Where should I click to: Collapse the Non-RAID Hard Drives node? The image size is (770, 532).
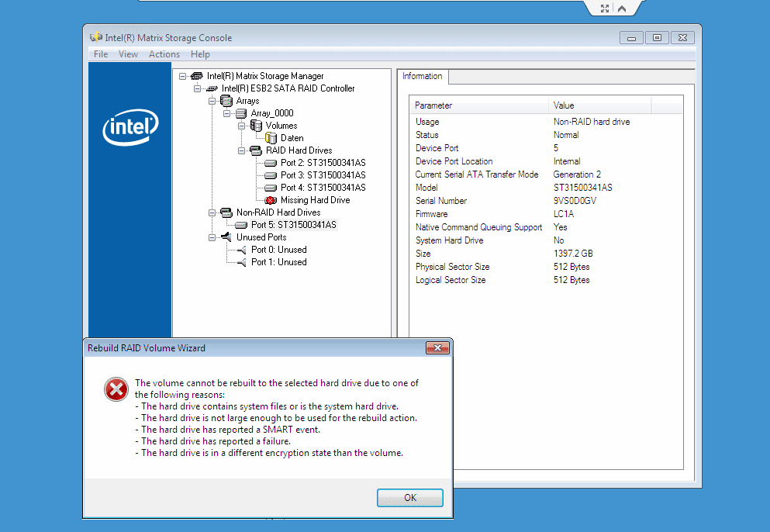tap(212, 212)
